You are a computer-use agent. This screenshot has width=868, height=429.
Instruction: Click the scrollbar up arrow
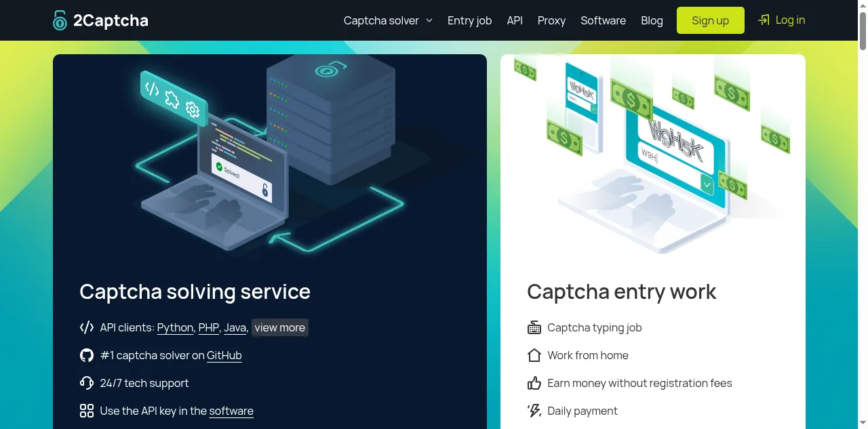coord(863,5)
